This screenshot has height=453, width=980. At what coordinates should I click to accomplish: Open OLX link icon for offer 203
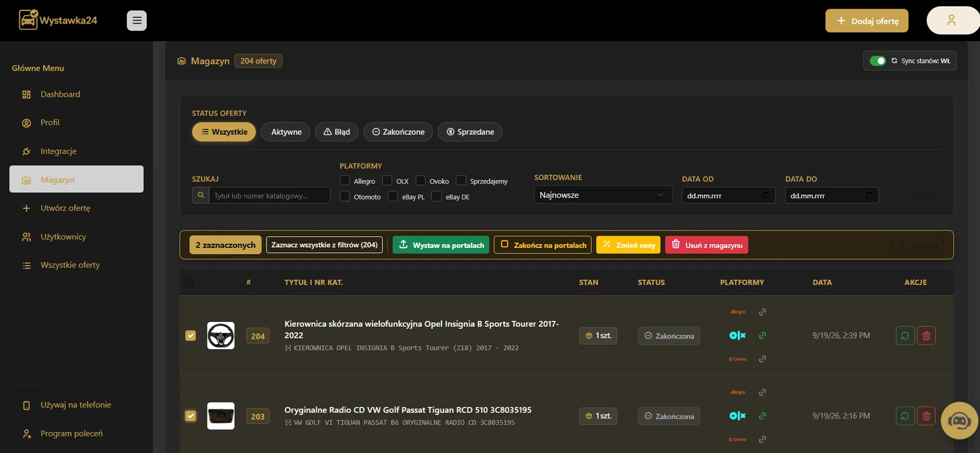pos(763,416)
